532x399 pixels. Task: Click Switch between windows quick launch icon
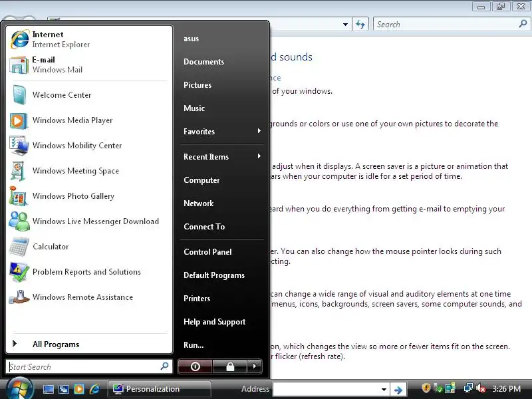click(x=64, y=389)
